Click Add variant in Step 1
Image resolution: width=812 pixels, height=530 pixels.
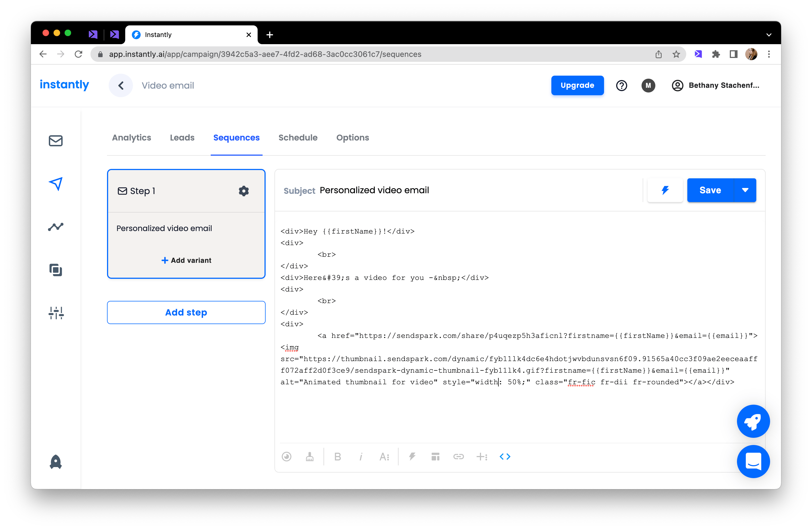tap(186, 260)
